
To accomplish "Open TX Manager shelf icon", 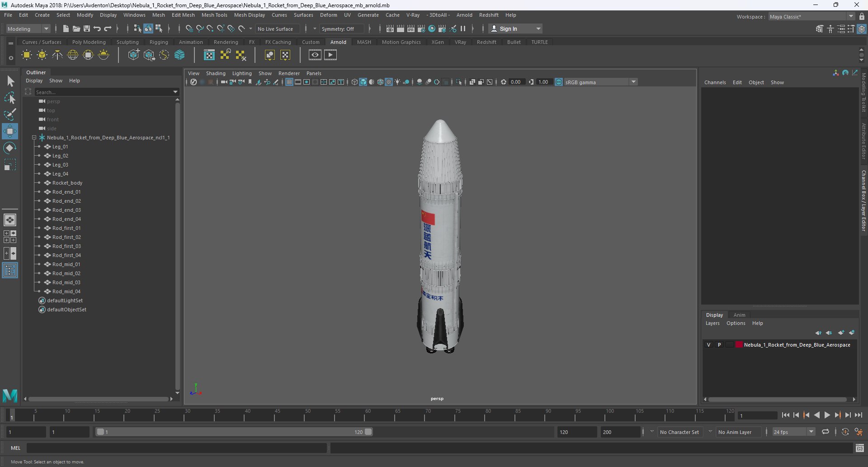I will coord(209,55).
